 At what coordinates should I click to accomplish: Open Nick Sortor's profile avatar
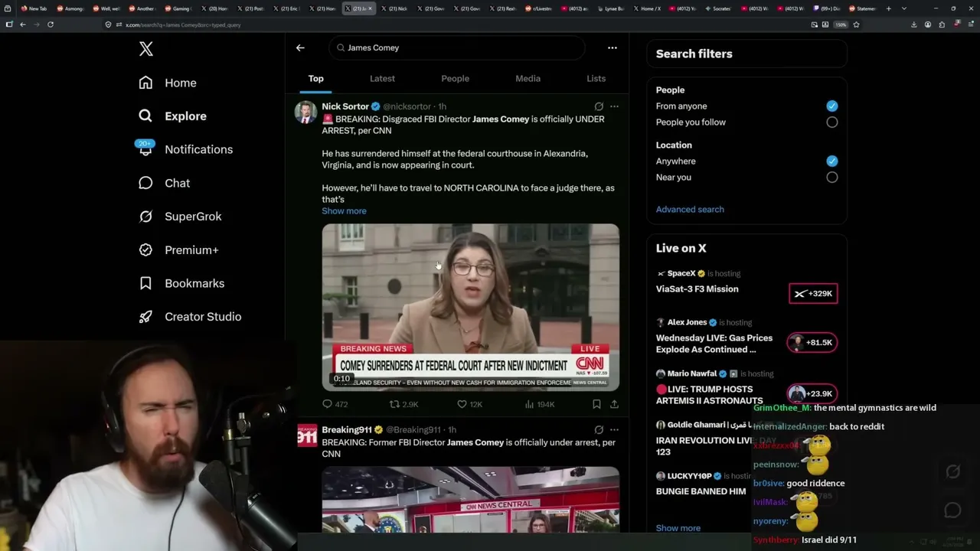coord(306,112)
